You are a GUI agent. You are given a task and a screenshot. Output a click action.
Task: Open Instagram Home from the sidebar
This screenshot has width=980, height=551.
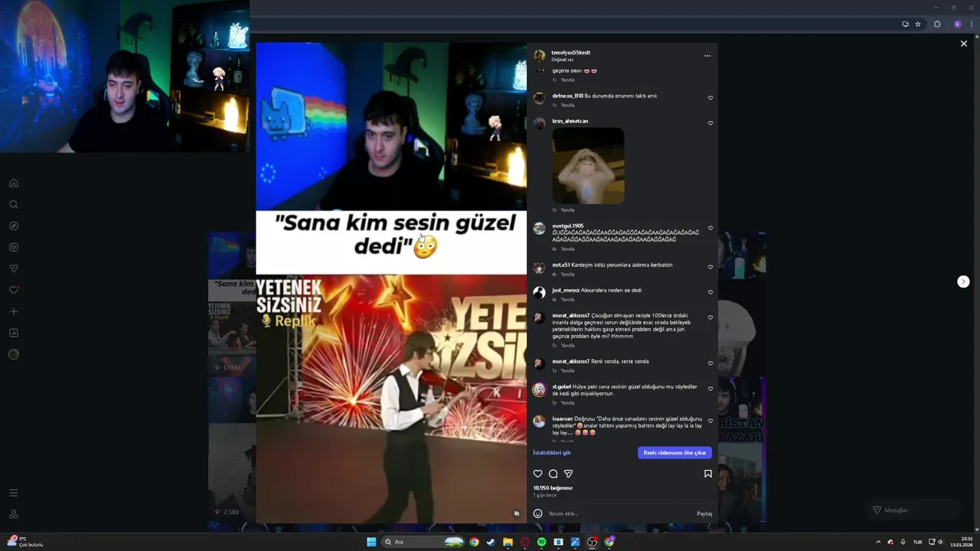[x=13, y=183]
